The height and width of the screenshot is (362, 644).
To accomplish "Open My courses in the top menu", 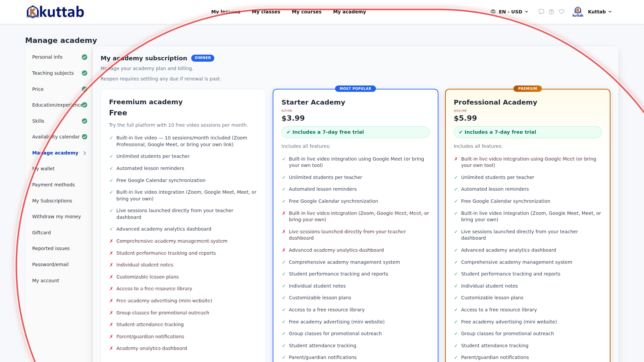I will (307, 12).
